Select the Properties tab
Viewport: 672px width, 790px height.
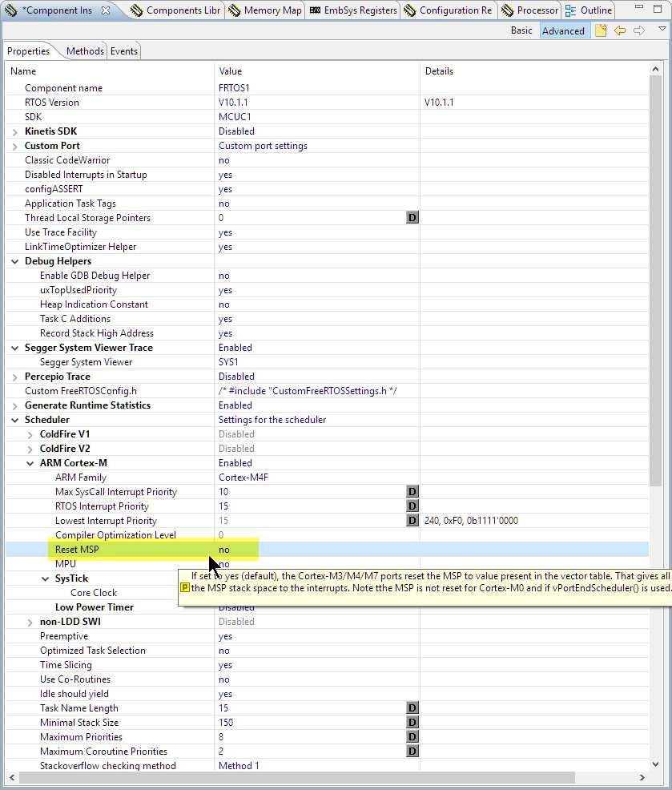coord(28,51)
